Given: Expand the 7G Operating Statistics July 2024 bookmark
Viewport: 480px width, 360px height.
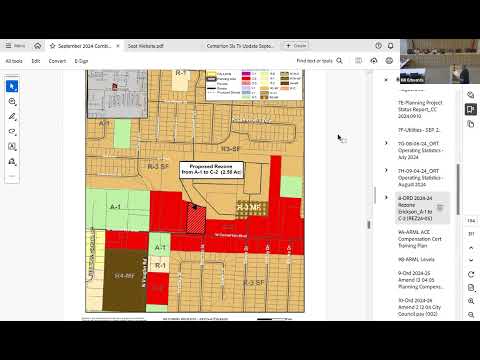Looking at the screenshot, I should click(x=386, y=143).
